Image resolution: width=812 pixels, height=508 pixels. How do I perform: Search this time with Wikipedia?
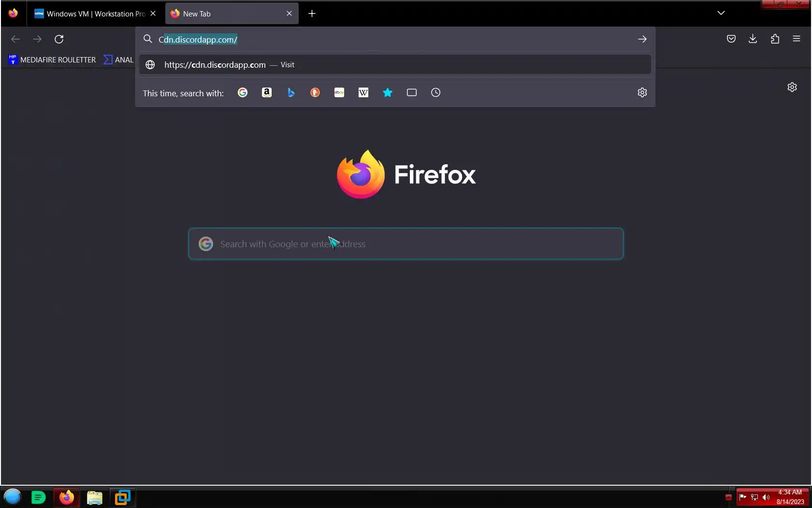(363, 92)
